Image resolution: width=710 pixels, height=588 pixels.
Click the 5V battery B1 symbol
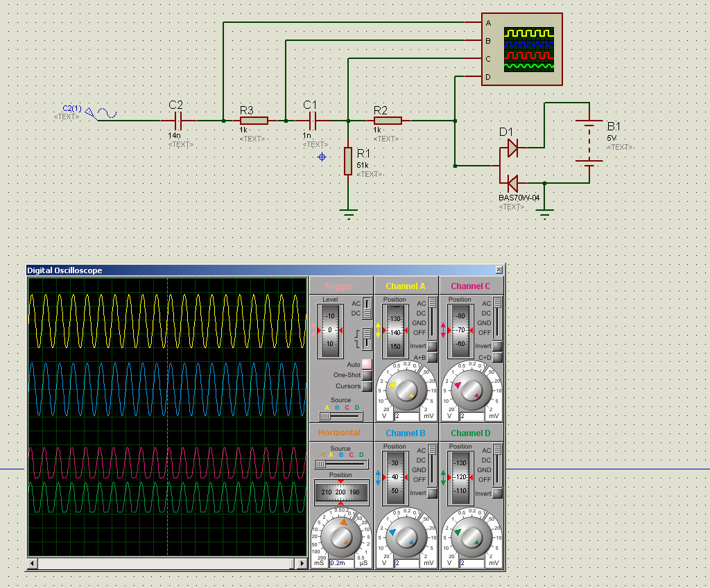click(589, 142)
